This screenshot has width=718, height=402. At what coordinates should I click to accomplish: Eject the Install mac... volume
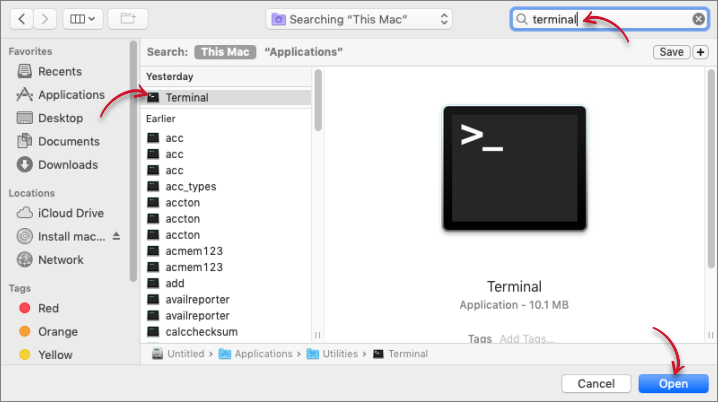pyautogui.click(x=116, y=236)
